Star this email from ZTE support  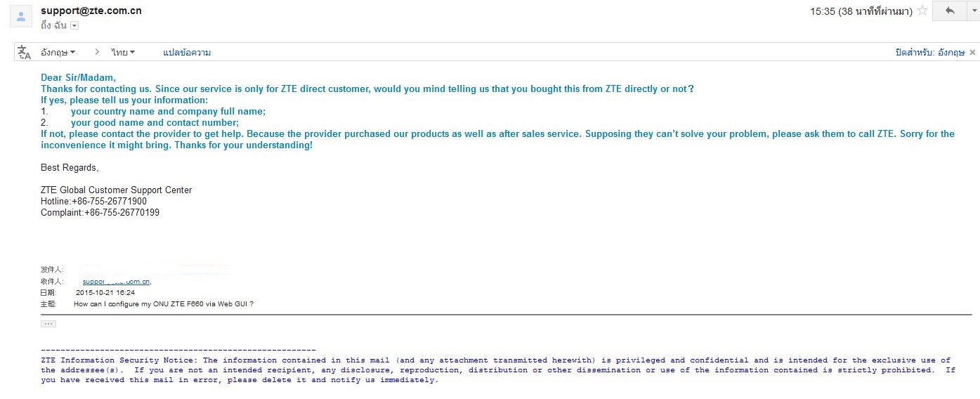pos(922,11)
